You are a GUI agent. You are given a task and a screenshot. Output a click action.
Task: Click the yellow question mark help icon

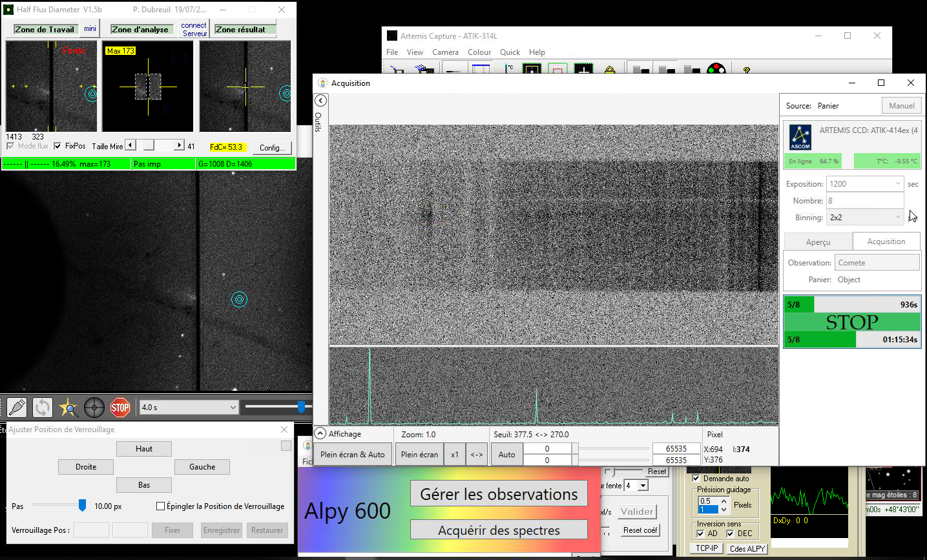click(747, 70)
